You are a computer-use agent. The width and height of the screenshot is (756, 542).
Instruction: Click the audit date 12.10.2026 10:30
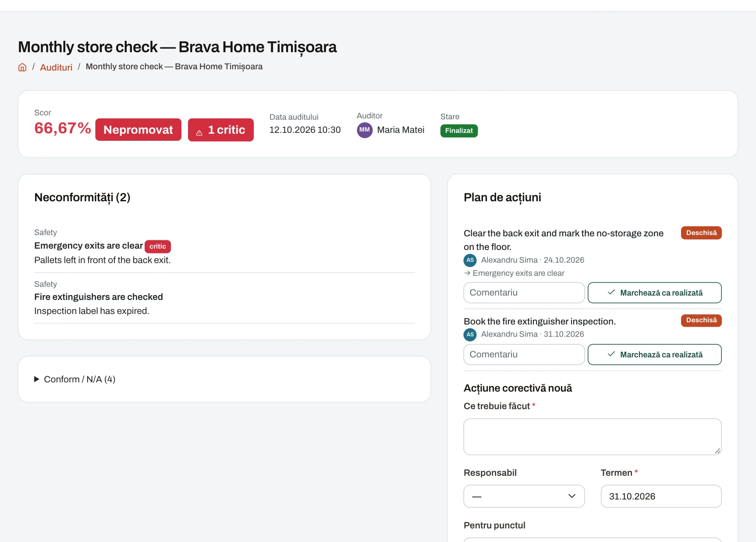click(x=305, y=130)
